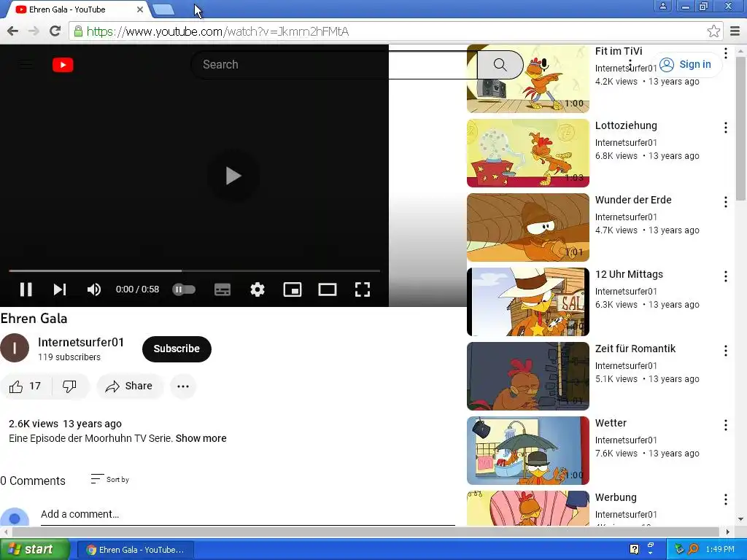The width and height of the screenshot is (747, 560).
Task: Toggle the autoplay switch in player
Action: [x=184, y=289]
